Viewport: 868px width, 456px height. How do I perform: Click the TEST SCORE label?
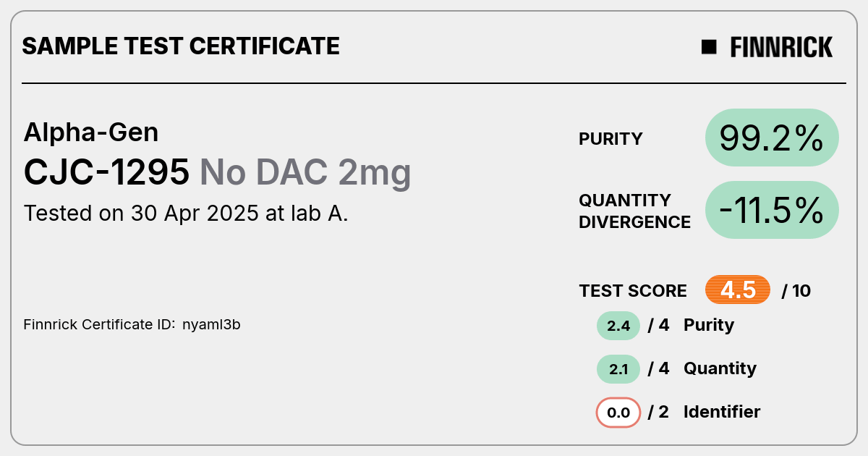click(633, 291)
